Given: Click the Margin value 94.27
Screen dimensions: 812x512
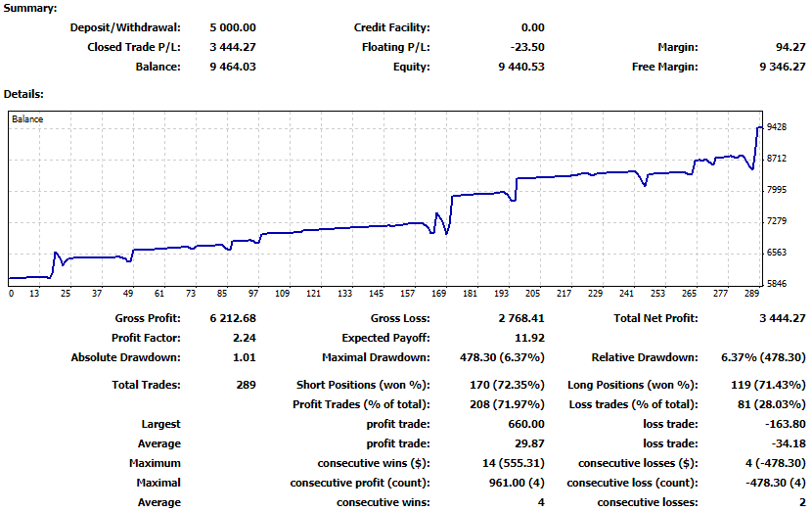Looking at the screenshot, I should point(789,47).
